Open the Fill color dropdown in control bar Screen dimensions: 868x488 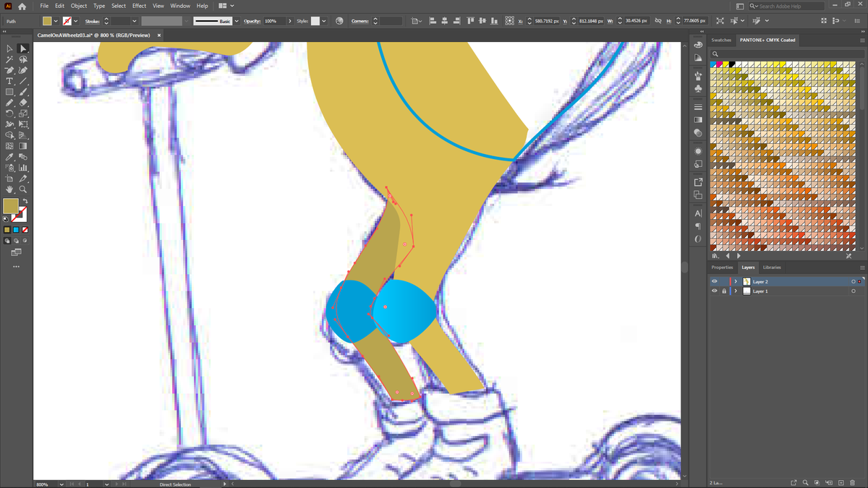point(56,21)
